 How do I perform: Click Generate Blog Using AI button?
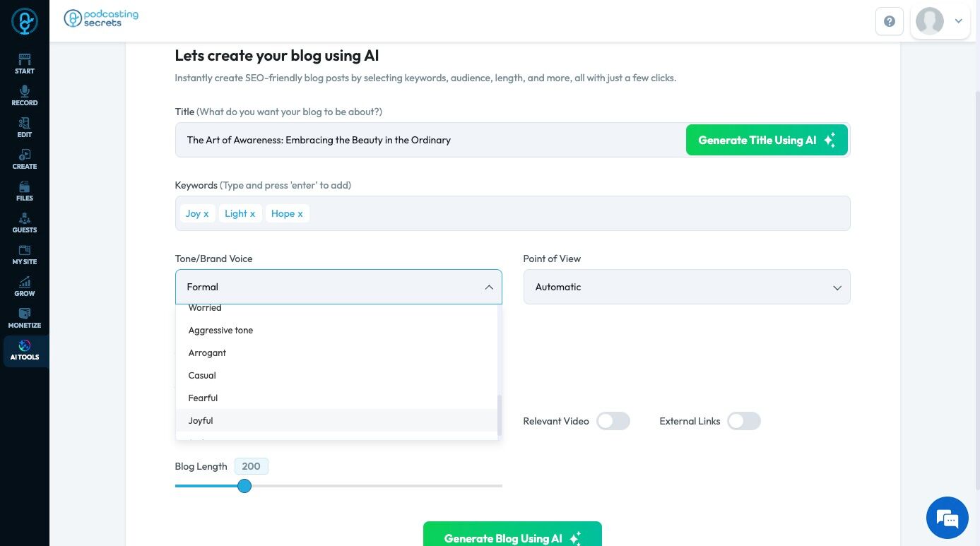click(512, 538)
